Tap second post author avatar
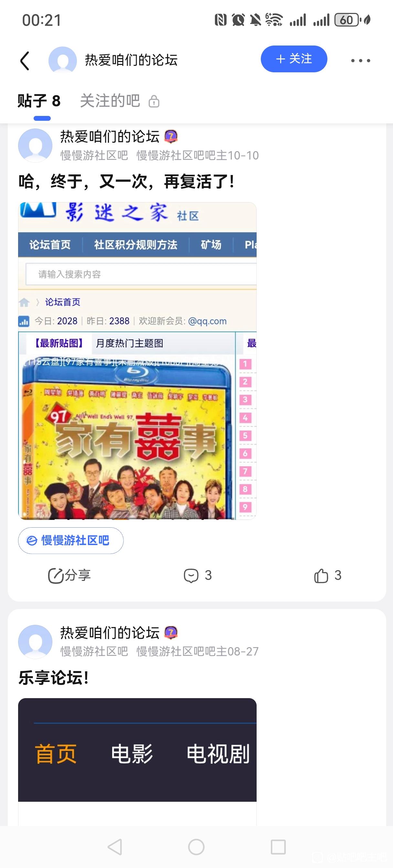Screen dimensions: 393x868 pyautogui.click(x=35, y=642)
